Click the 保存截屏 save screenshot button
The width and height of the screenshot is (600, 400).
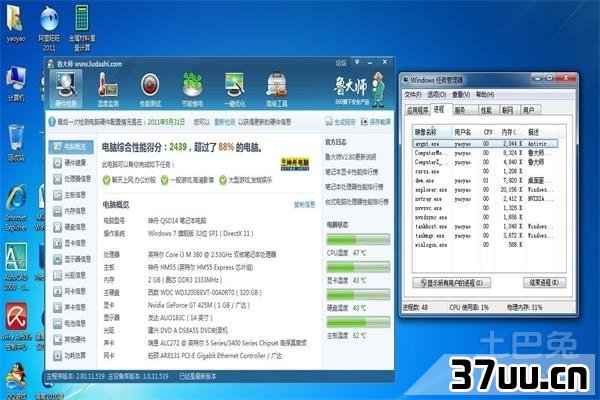[375, 122]
